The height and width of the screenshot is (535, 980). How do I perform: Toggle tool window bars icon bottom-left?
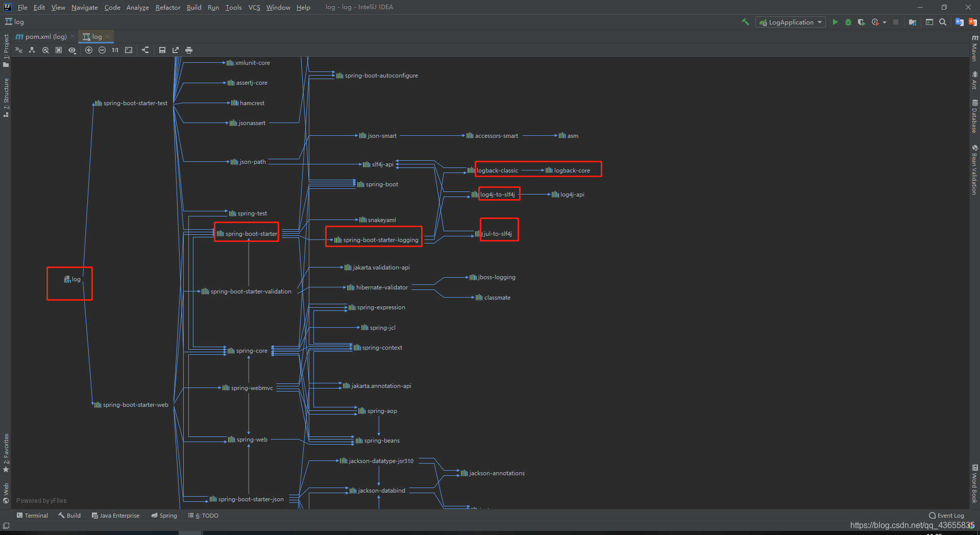click(6, 526)
